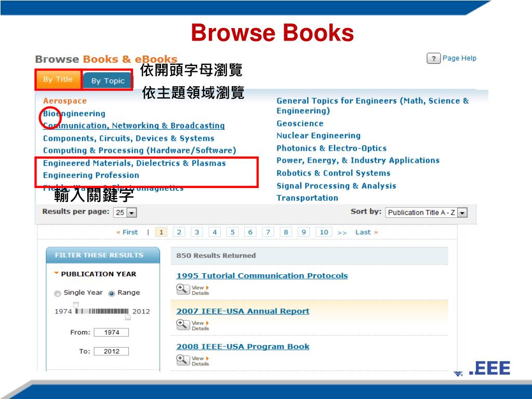Open the Sort by Publication Title dropdown
Image resolution: width=532 pixels, height=399 pixels.
[x=427, y=212]
